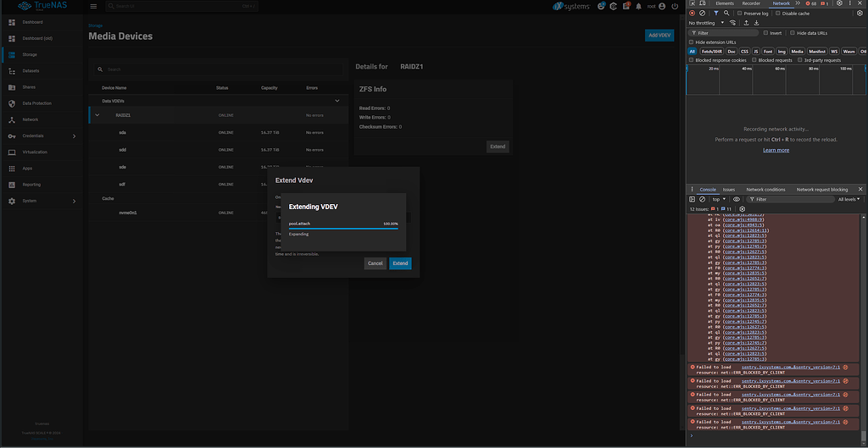The width and height of the screenshot is (868, 448).
Task: Open the All levels log dropdown
Action: [x=849, y=199]
